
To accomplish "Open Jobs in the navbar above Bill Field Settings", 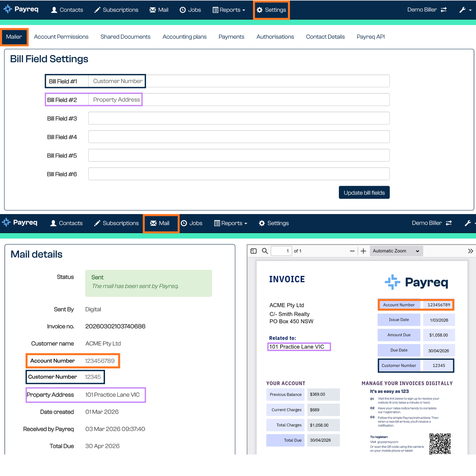I will pyautogui.click(x=190, y=10).
